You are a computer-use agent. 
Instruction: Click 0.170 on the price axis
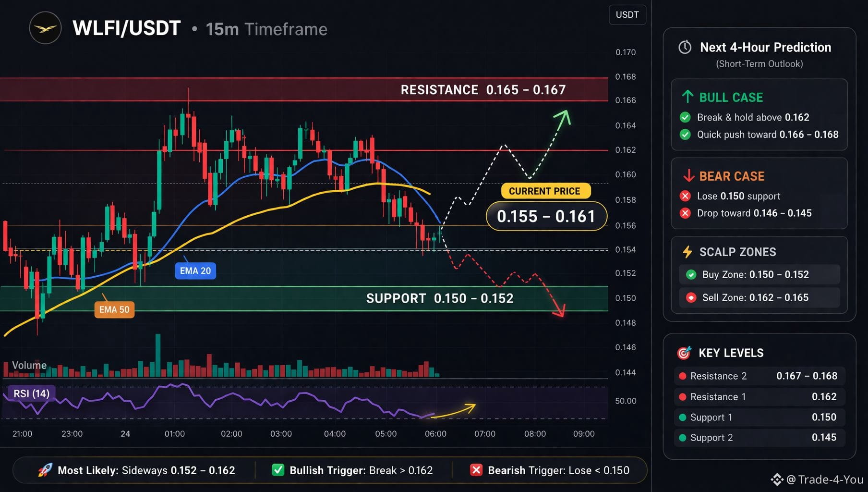click(626, 52)
